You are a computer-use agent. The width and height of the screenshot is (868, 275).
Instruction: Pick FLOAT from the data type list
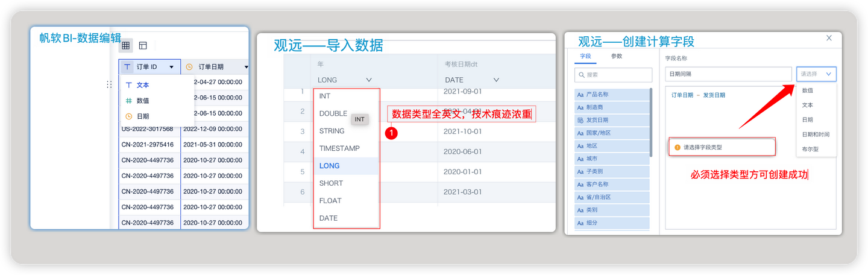point(347,201)
